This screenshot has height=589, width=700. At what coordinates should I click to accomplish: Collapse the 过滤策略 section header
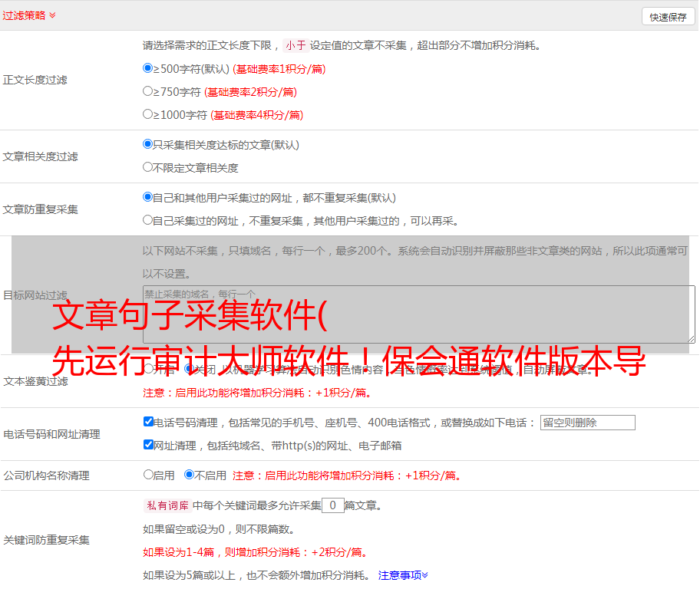tap(29, 15)
